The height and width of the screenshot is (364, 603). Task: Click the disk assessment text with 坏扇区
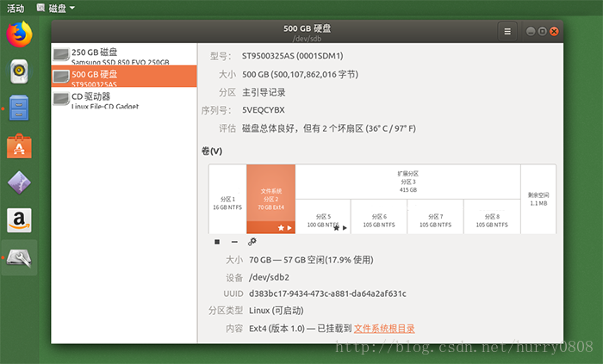coord(329,128)
